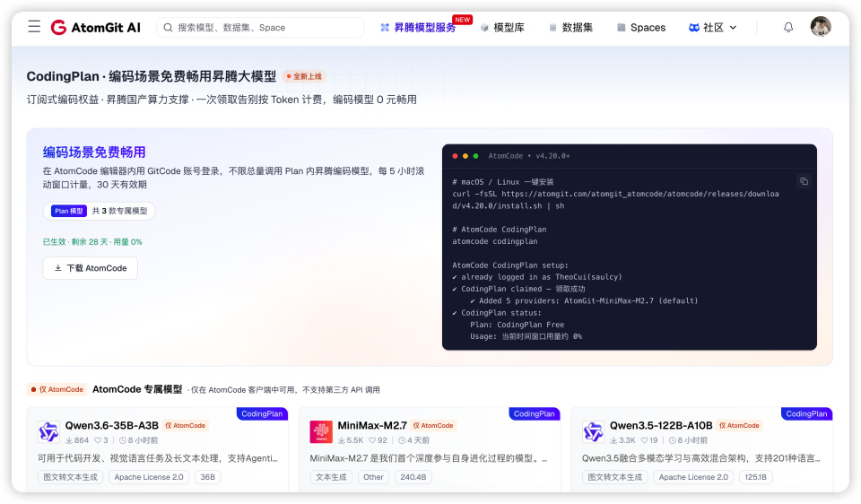Click the 仅 AtomCode section badge
This screenshot has width=861, height=504.
57,389
